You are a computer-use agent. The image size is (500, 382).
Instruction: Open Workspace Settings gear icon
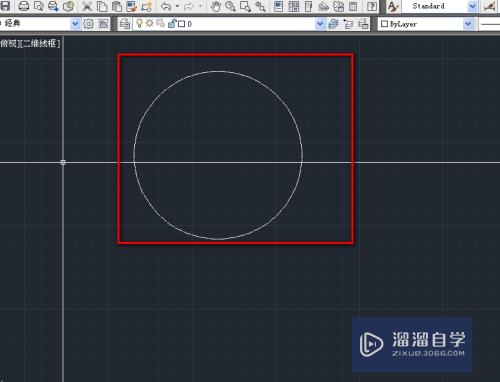88,24
